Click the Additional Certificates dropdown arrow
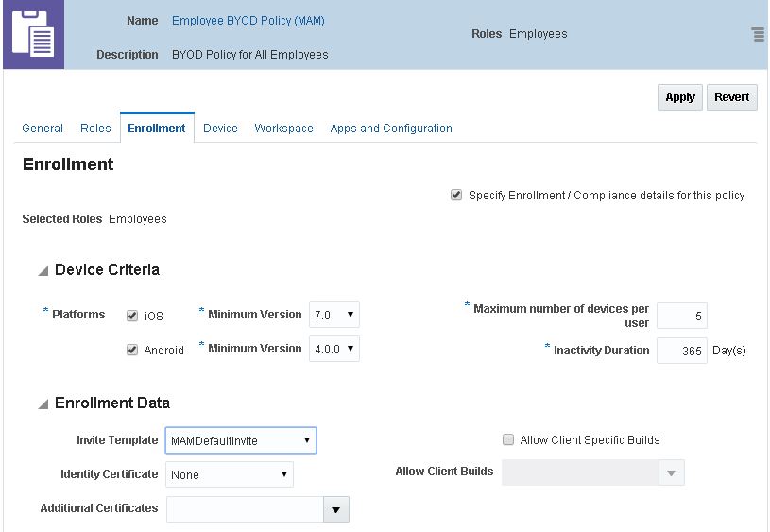The height and width of the screenshot is (532, 770). (336, 509)
